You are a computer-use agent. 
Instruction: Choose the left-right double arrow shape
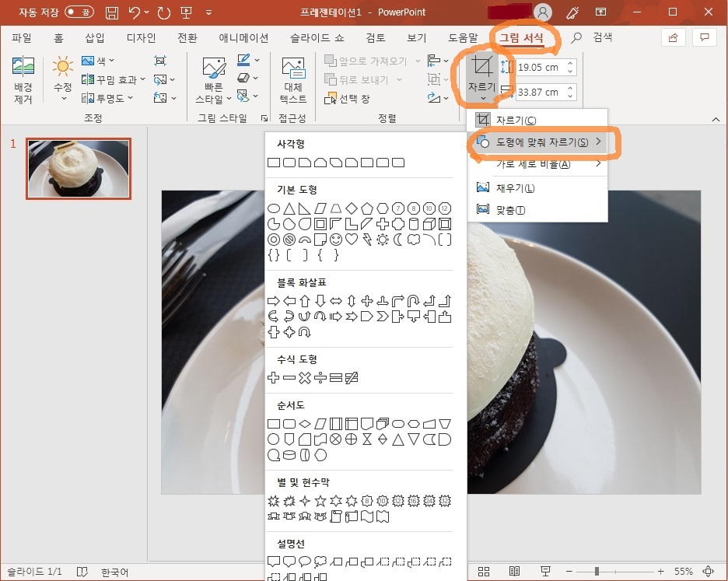coord(336,301)
